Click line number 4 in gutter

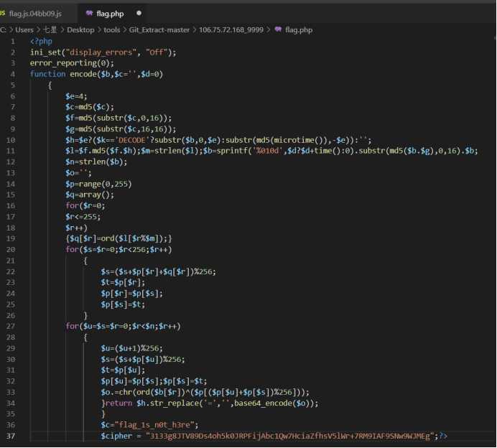point(13,74)
